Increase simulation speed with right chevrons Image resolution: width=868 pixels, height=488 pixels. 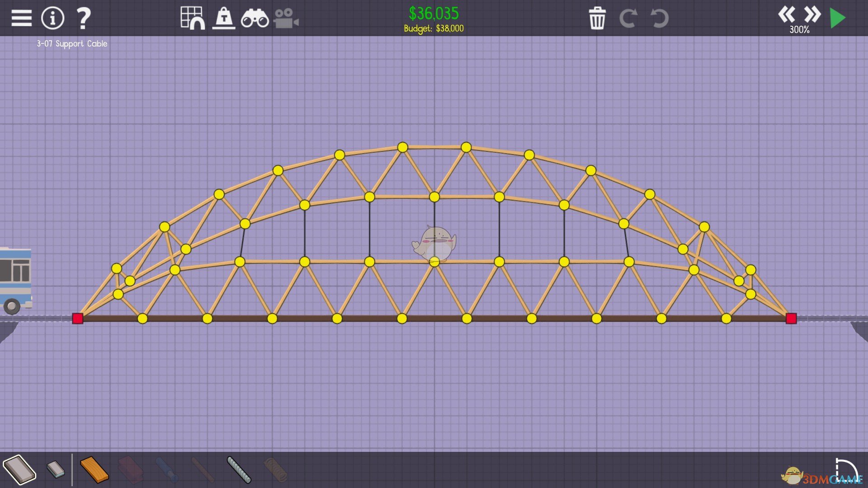(x=812, y=14)
